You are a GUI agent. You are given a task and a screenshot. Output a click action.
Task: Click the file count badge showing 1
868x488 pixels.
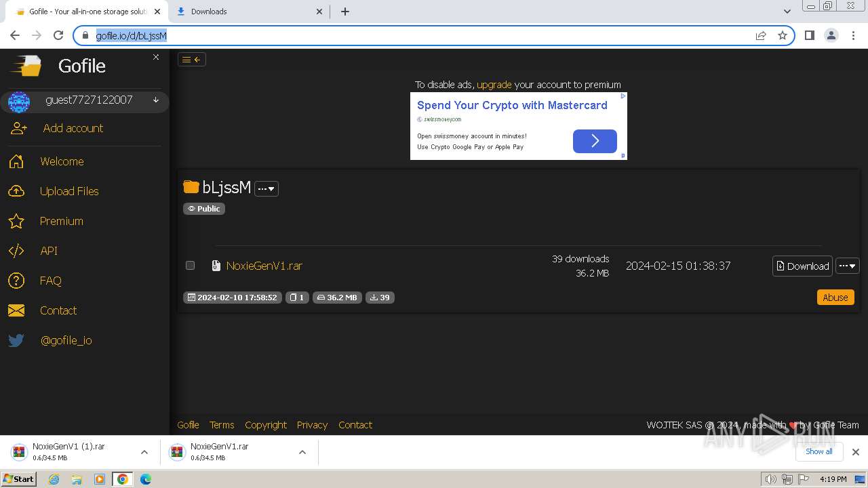[297, 298]
